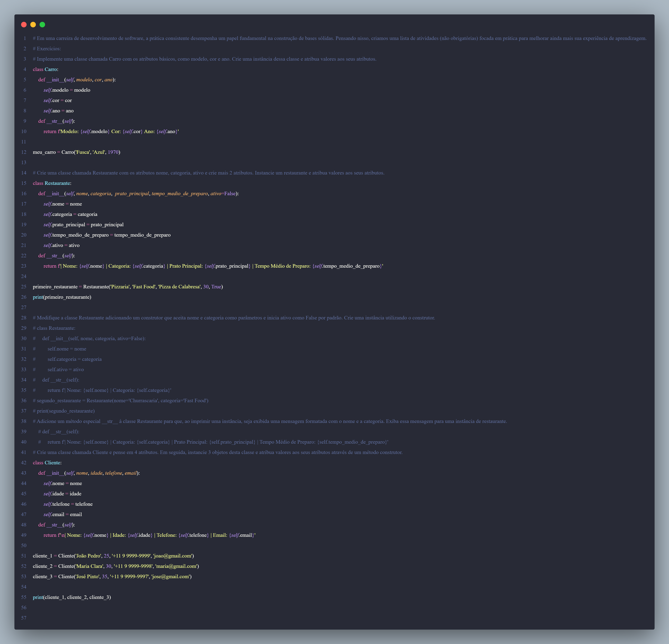Click 'self.telefone = telefone' line
Image resolution: width=669 pixels, height=644 pixels.
pyautogui.click(x=68, y=504)
